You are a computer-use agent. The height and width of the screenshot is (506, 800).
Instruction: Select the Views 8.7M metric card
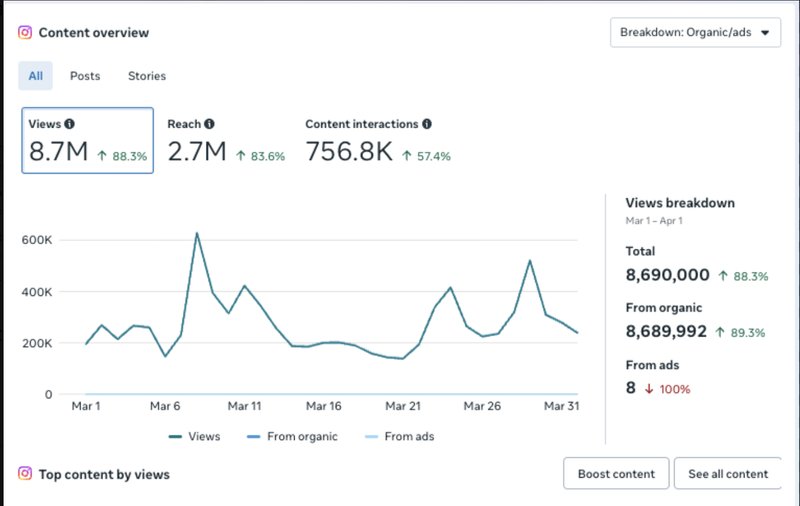click(x=87, y=140)
